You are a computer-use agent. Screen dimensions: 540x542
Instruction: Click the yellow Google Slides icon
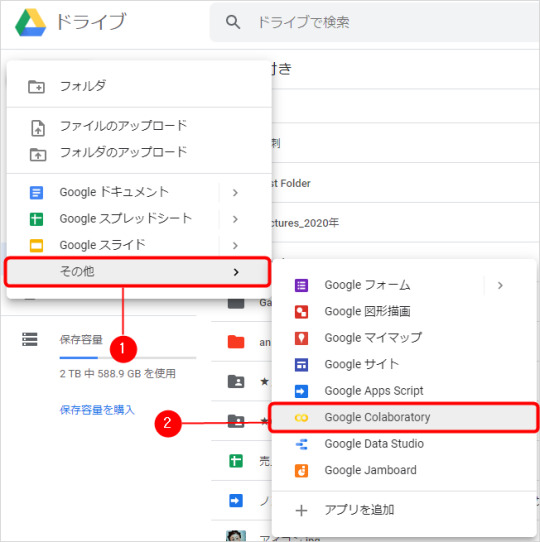tap(36, 246)
